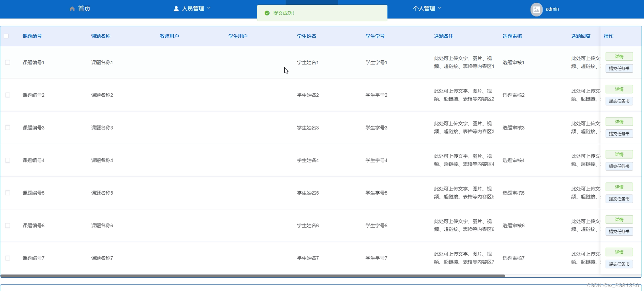This screenshot has height=291, width=644.
Task: Check the checkbox for row 课题编号3
Action: tap(8, 128)
